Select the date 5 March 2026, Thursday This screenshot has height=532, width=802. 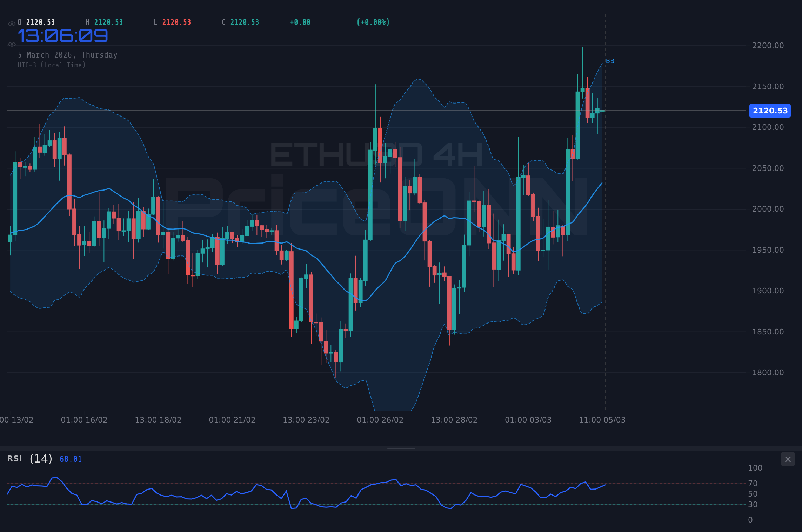point(68,55)
